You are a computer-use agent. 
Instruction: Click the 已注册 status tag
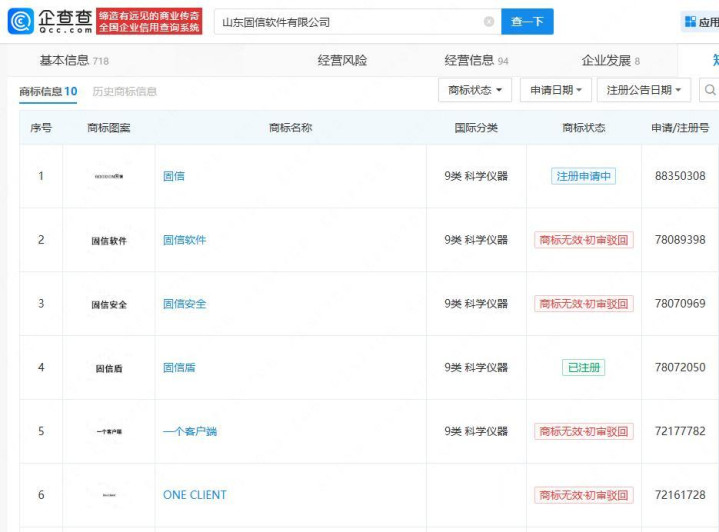[583, 368]
